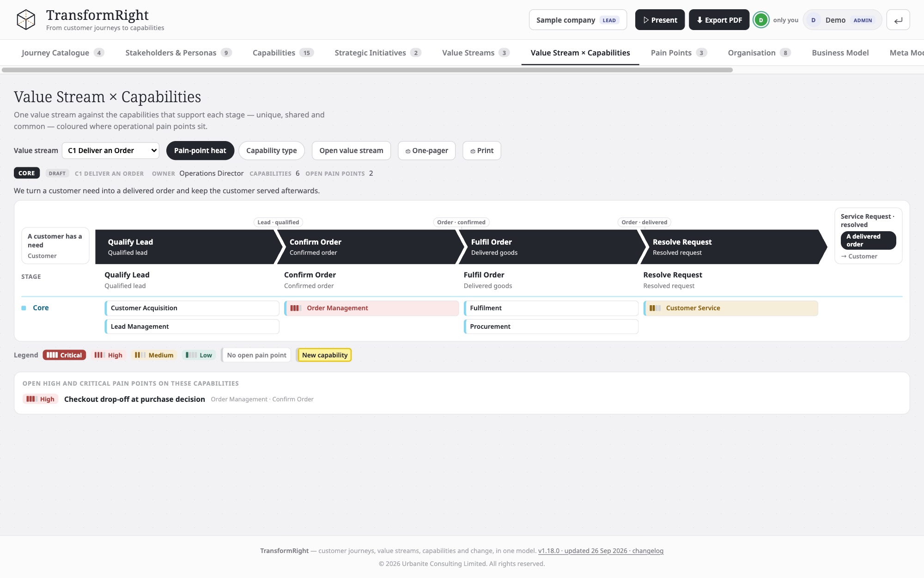The height and width of the screenshot is (578, 924).
Task: Open the Fulfilment capability
Action: tap(551, 308)
